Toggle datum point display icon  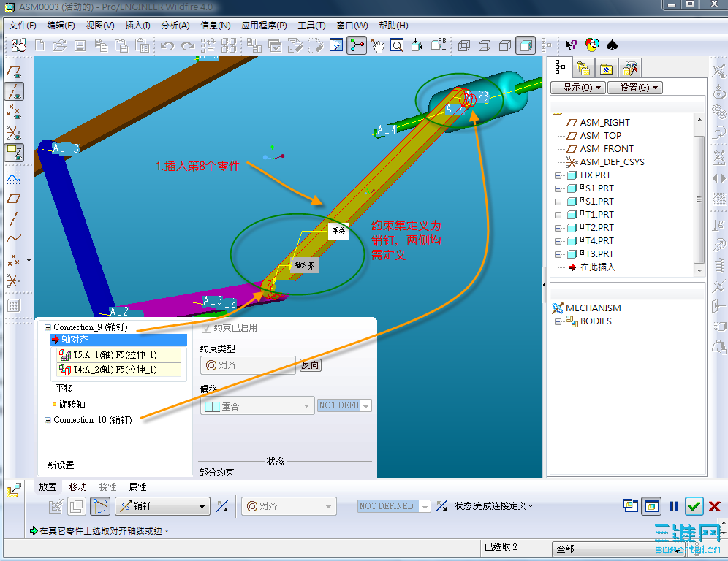[x=14, y=112]
